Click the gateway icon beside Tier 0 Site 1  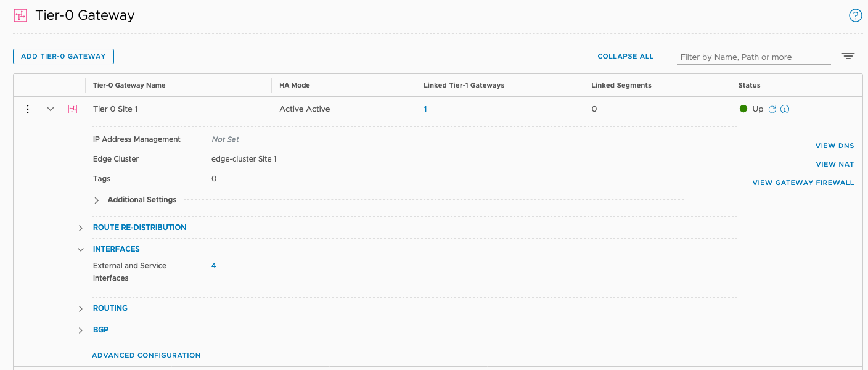(x=73, y=109)
